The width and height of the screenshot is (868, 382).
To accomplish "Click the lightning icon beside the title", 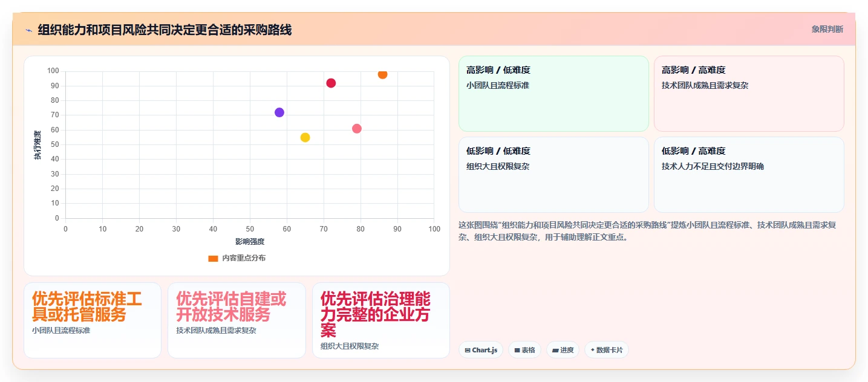I will 28,30.
